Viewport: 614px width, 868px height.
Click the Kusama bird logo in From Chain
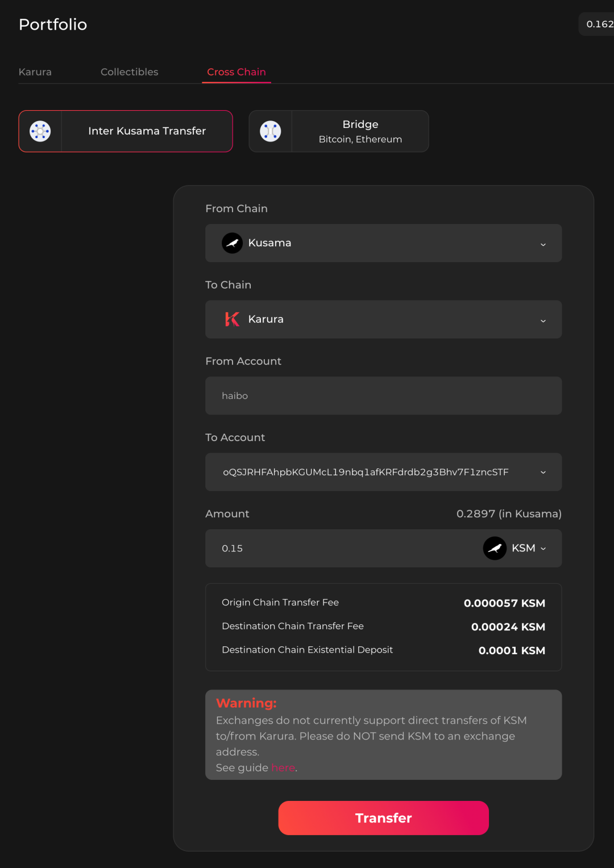pos(232,243)
